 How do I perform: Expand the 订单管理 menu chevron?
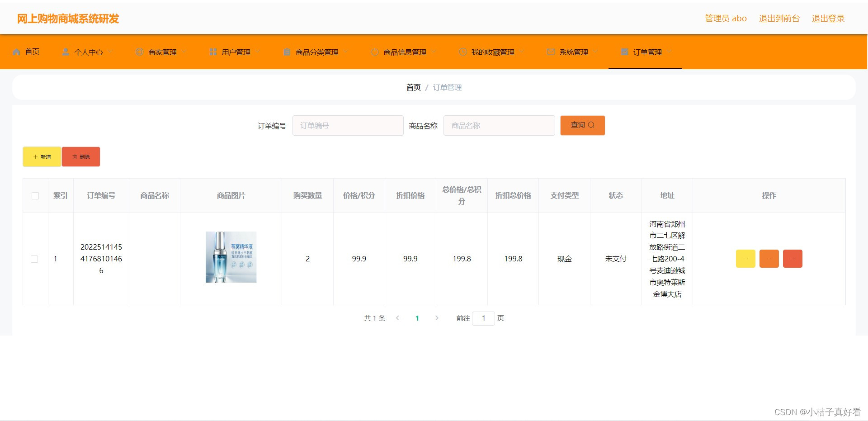669,52
